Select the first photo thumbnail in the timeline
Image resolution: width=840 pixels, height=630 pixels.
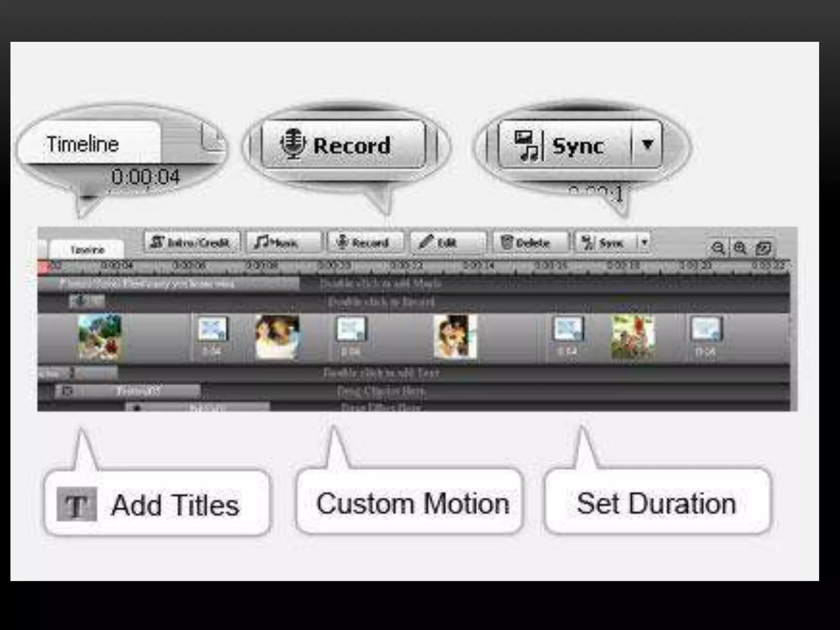tap(100, 337)
